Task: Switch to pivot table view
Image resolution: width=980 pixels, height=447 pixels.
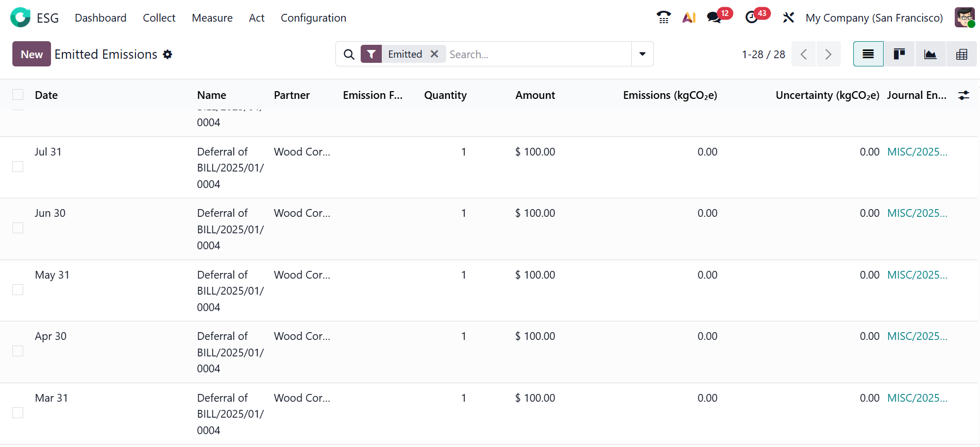Action: pos(961,54)
